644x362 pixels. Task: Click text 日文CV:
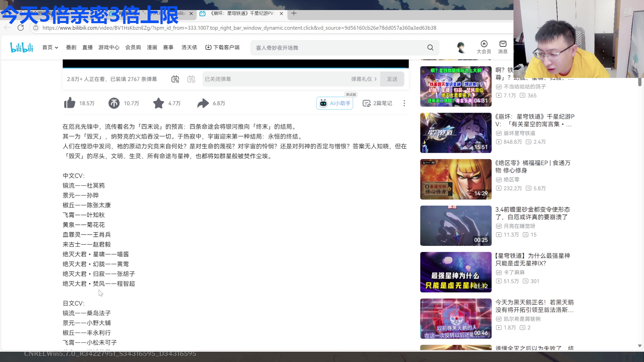pyautogui.click(x=73, y=303)
